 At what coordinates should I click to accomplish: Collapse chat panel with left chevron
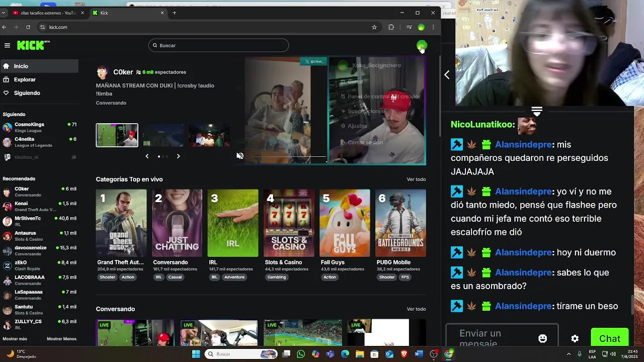coord(447,74)
